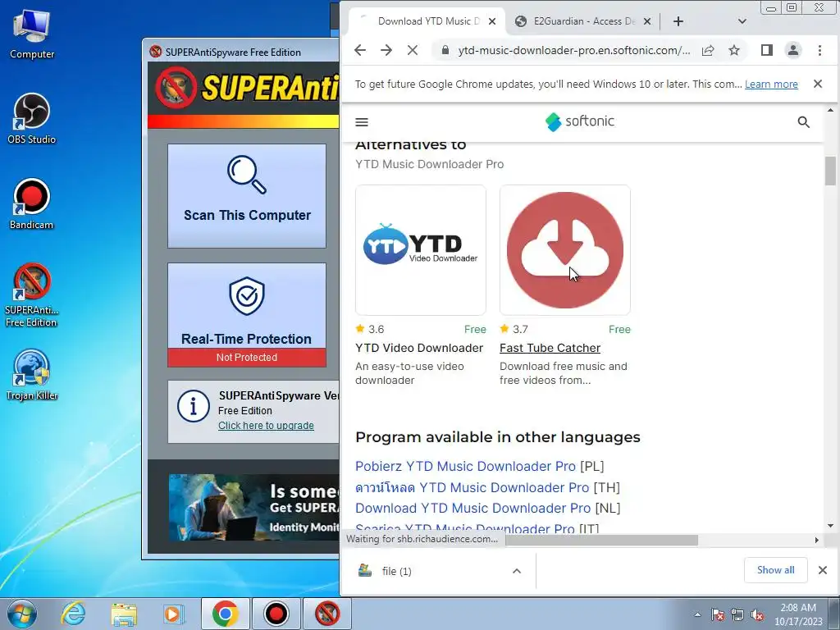The image size is (840, 630).
Task: Expand Chrome tab search dropdown
Action: click(742, 21)
